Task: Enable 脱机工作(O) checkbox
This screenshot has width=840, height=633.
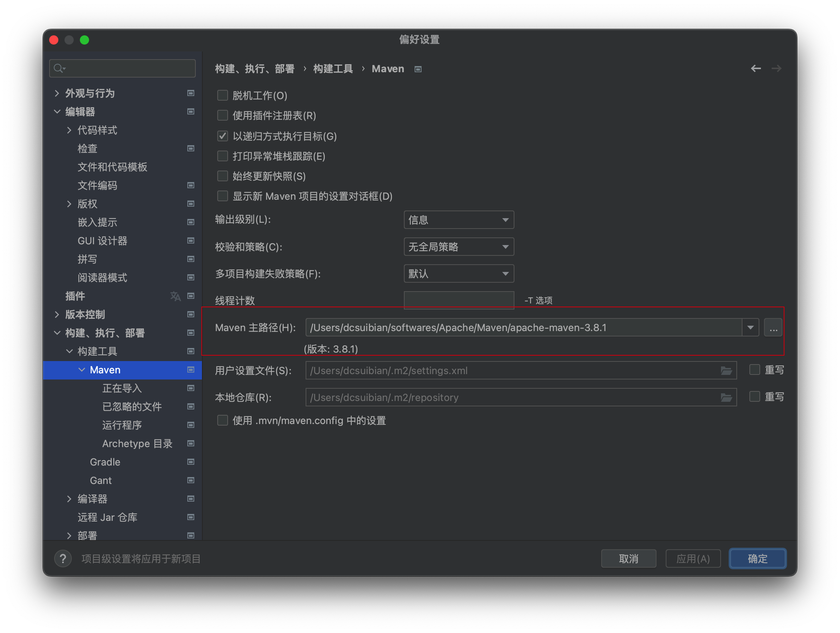Action: (x=223, y=95)
